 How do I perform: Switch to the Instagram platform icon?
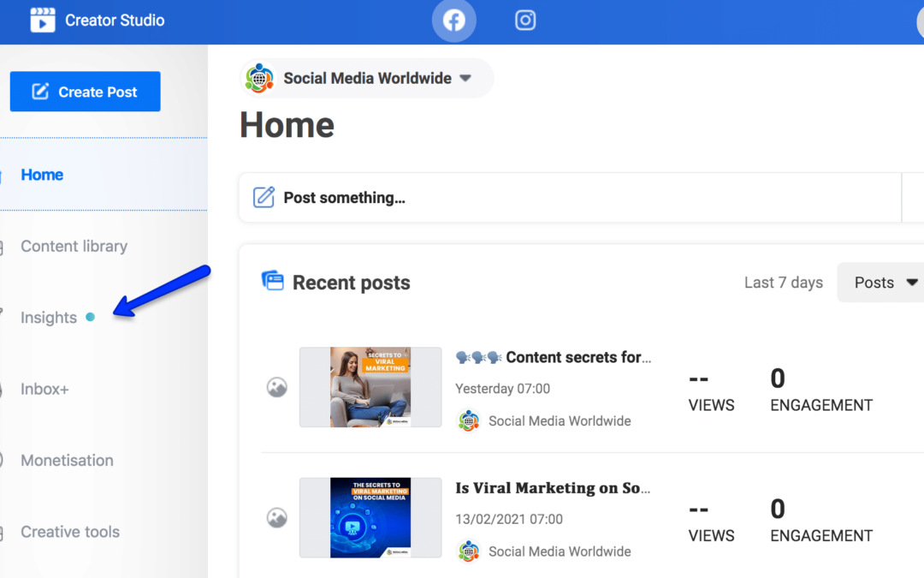525,21
